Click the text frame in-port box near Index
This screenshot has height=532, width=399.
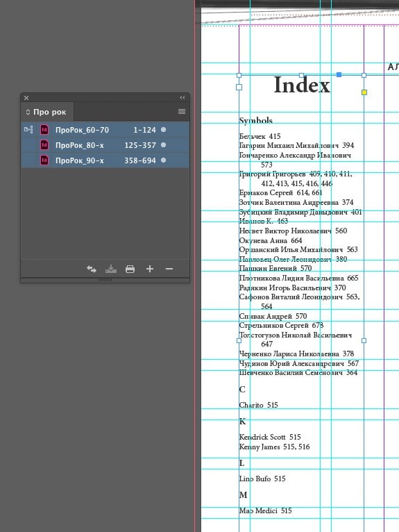(x=239, y=88)
